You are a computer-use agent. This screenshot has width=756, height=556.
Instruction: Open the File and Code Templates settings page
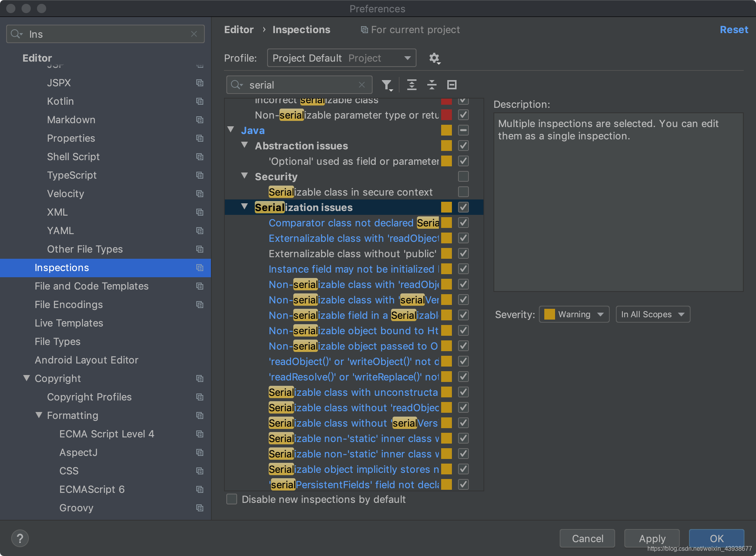pos(91,286)
